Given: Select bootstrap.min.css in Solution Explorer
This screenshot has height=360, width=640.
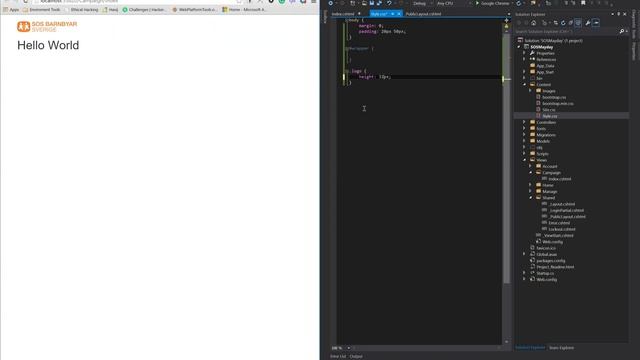Looking at the screenshot, I should (558, 104).
